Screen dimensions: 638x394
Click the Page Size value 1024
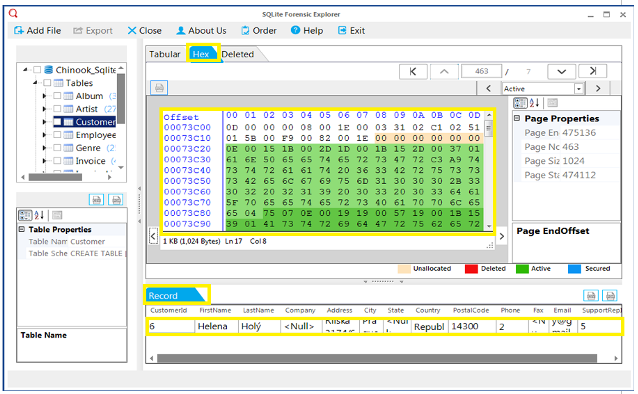tap(573, 161)
